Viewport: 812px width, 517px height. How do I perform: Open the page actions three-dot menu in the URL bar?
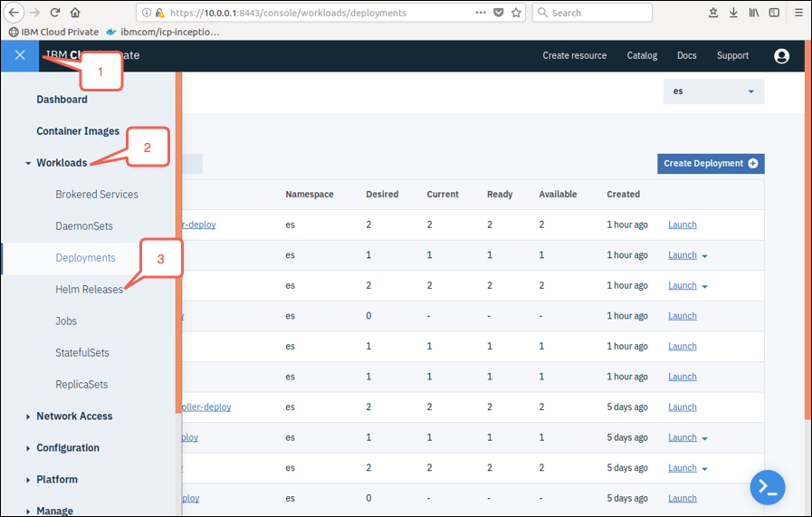(481, 13)
